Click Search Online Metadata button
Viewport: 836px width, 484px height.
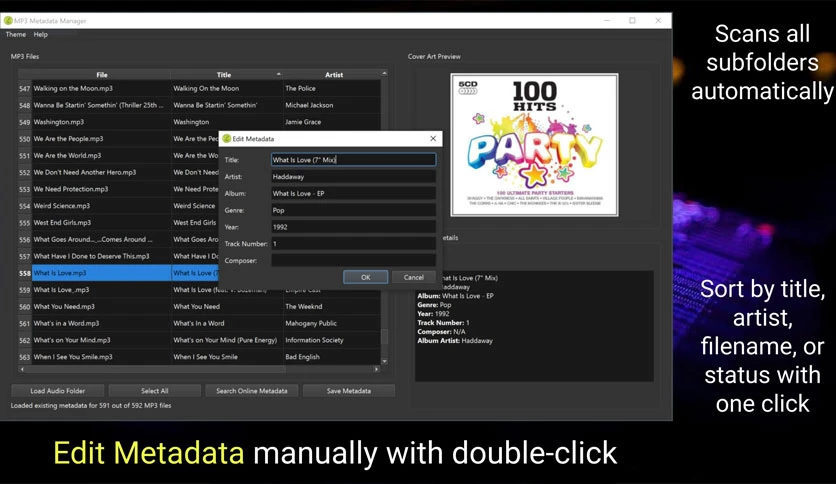[x=252, y=391]
